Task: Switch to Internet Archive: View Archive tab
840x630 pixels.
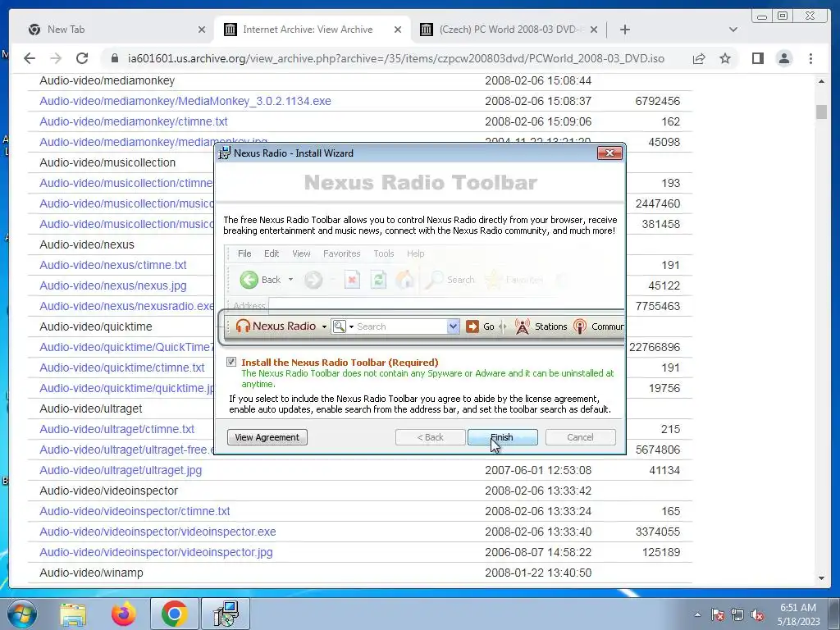Action: point(313,30)
